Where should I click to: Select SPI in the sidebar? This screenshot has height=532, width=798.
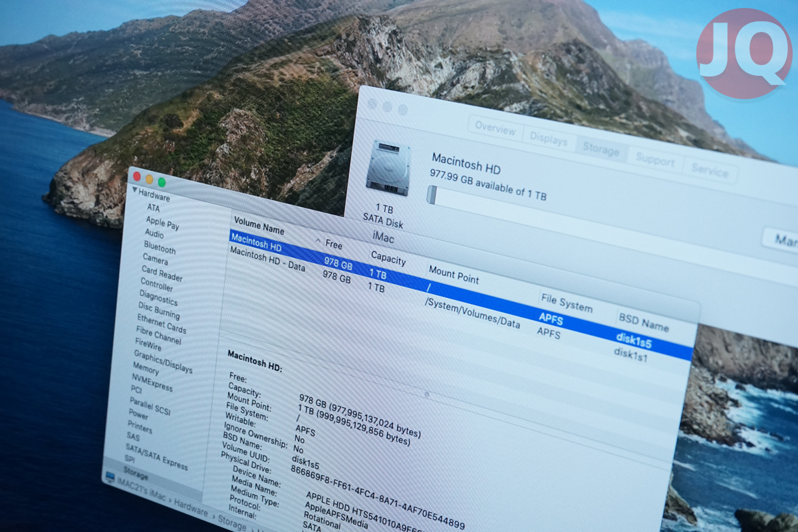pos(130,460)
